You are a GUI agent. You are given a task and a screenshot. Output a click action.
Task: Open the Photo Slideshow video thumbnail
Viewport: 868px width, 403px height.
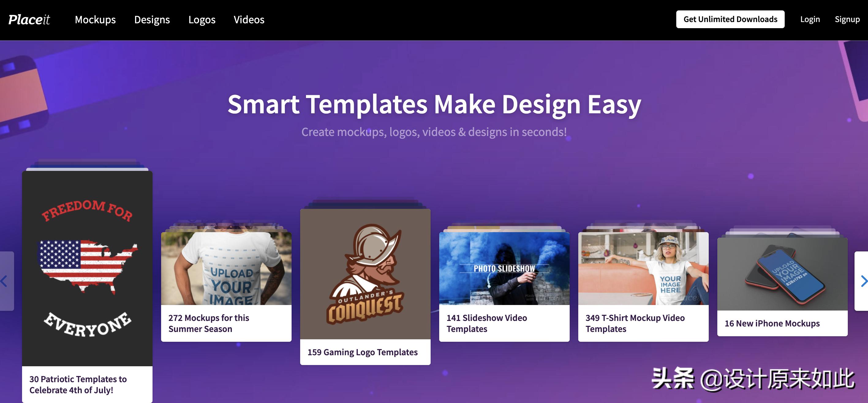point(504,268)
